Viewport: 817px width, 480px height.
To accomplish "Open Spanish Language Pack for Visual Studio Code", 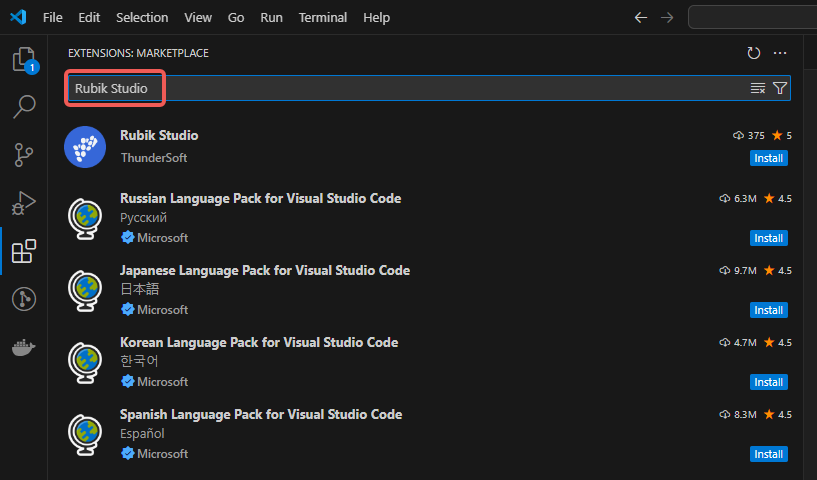I will [261, 414].
